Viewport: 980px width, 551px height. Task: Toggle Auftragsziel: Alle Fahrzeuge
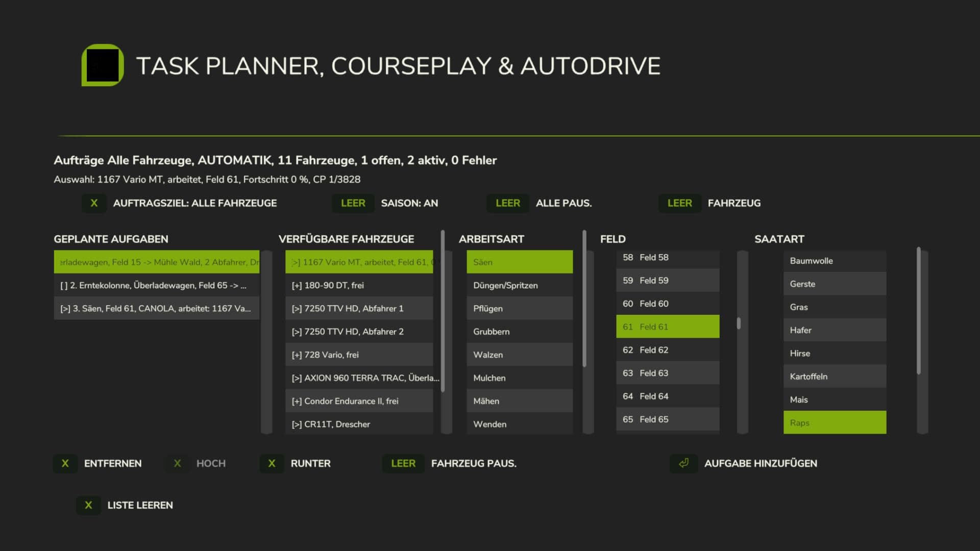[x=195, y=203]
